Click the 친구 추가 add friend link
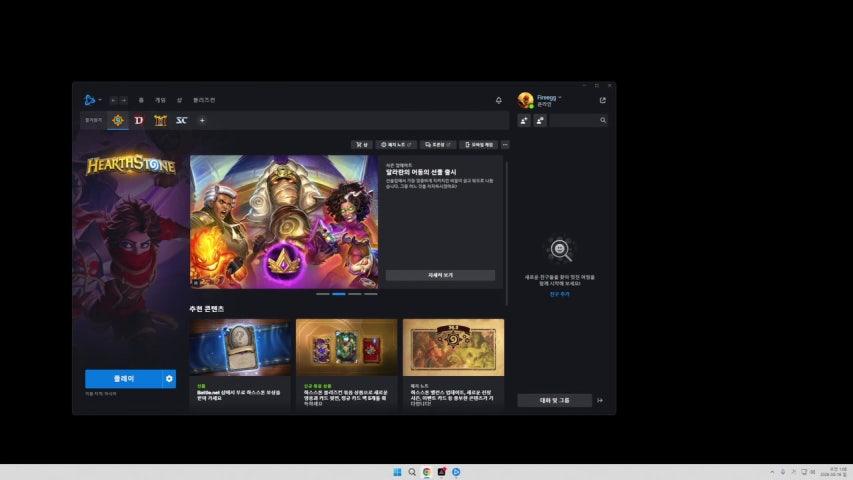853x480 pixels. (x=560, y=294)
